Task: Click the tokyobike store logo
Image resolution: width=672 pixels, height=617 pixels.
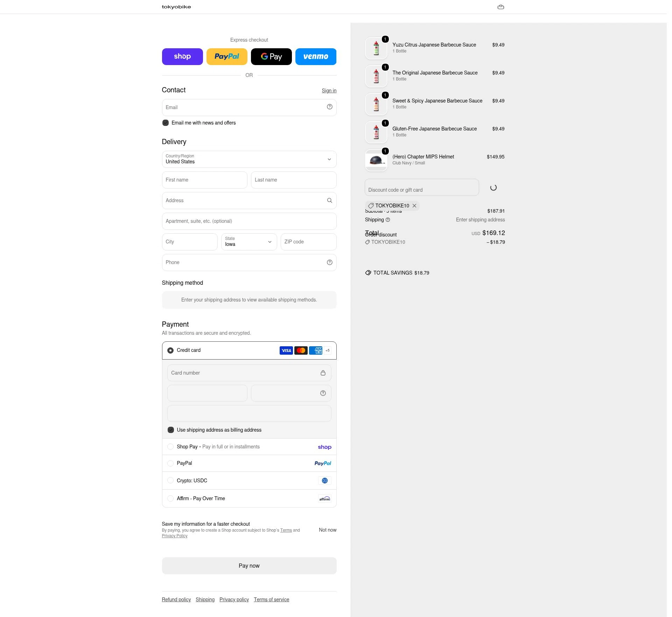Action: pos(176,7)
